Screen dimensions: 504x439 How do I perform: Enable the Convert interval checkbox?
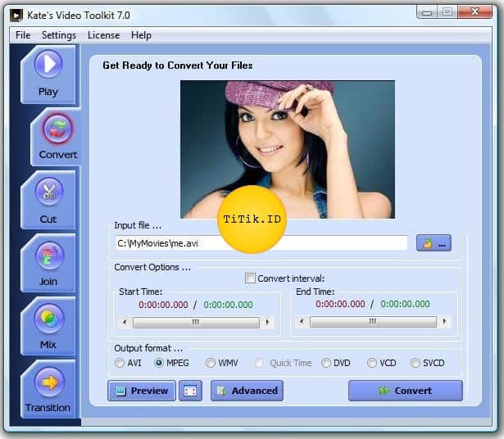[x=250, y=278]
